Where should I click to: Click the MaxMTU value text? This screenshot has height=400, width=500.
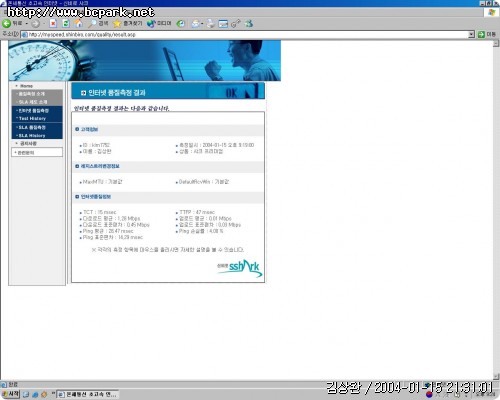[101, 182]
